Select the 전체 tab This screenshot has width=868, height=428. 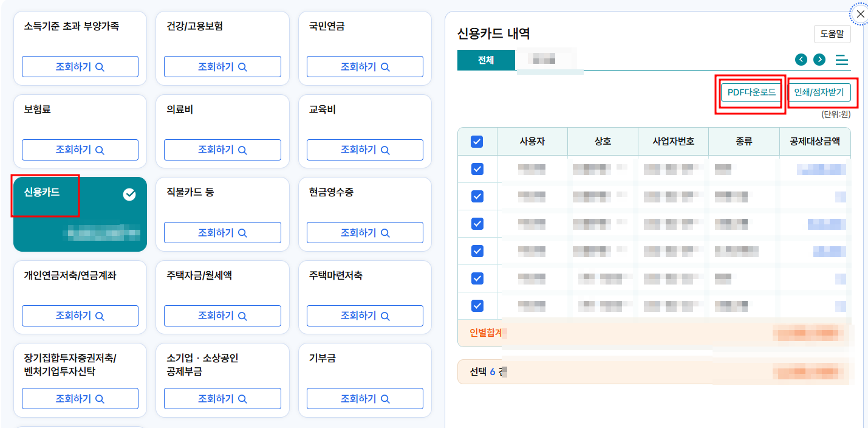(x=486, y=60)
